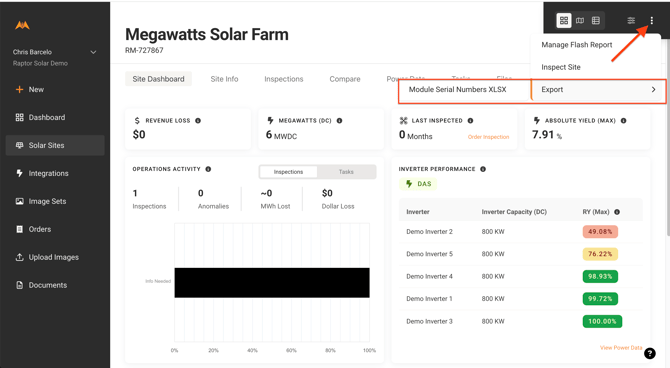This screenshot has width=670, height=368.
Task: Switch to grid dashboard view icon
Action: (564, 20)
